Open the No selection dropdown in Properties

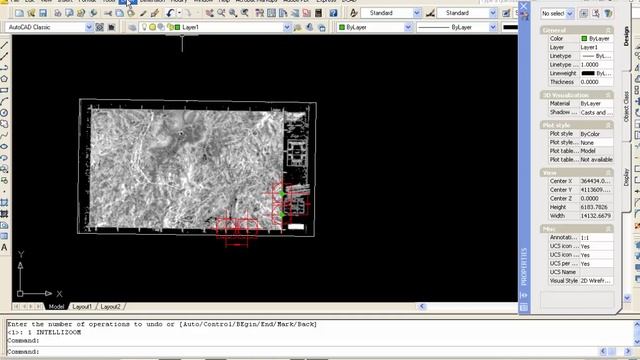click(570, 13)
